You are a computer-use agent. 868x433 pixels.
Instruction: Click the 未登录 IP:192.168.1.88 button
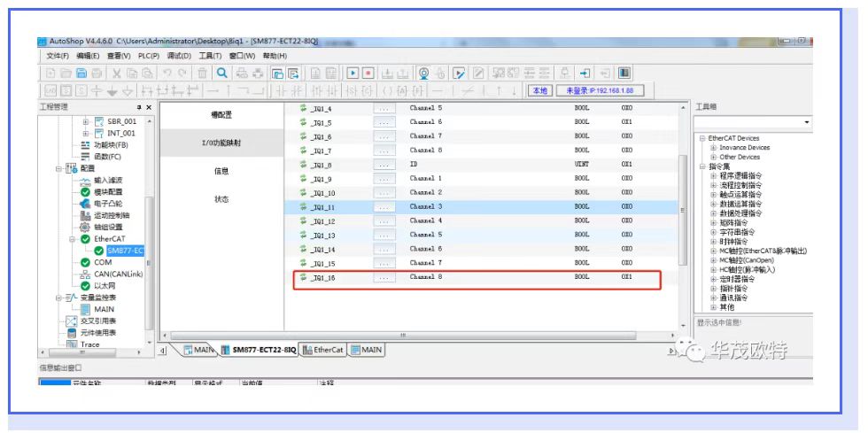601,90
